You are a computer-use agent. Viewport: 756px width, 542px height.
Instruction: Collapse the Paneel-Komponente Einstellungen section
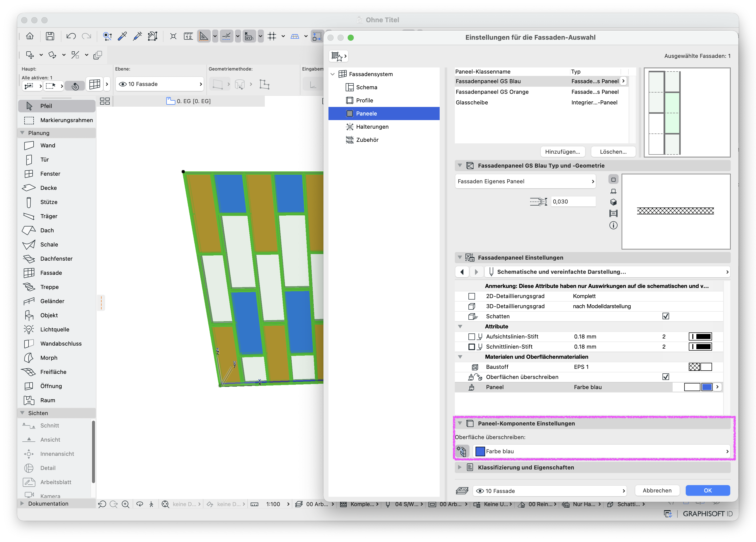(x=460, y=423)
